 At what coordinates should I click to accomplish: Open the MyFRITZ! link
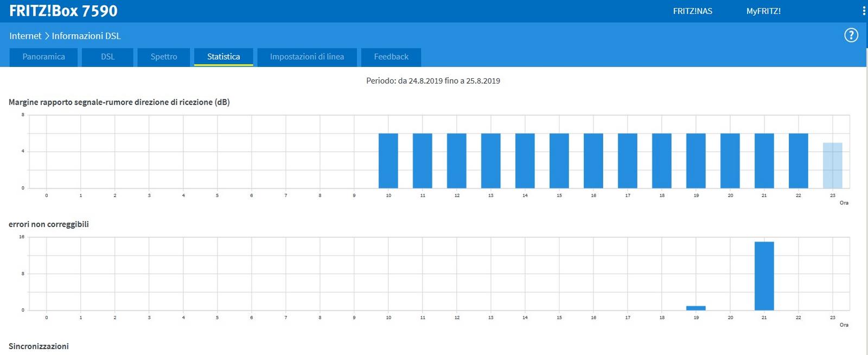coord(763,11)
